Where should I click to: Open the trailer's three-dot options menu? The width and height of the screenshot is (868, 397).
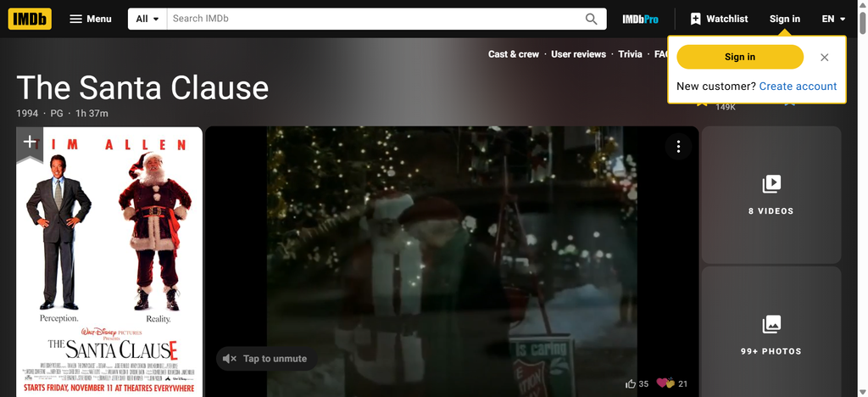tap(678, 147)
